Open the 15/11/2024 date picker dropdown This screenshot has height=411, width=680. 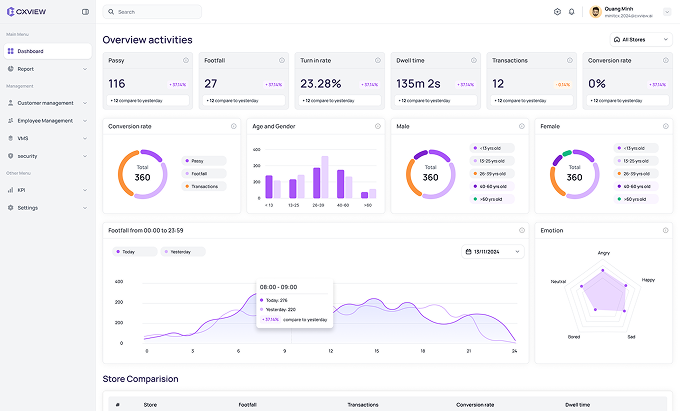[493, 252]
